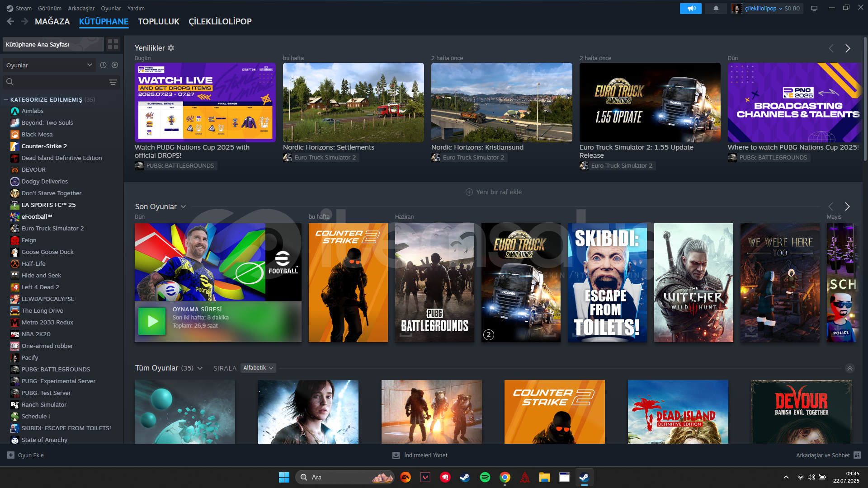
Task: Click Kütüphane Ana Sayfası button
Action: tap(53, 44)
